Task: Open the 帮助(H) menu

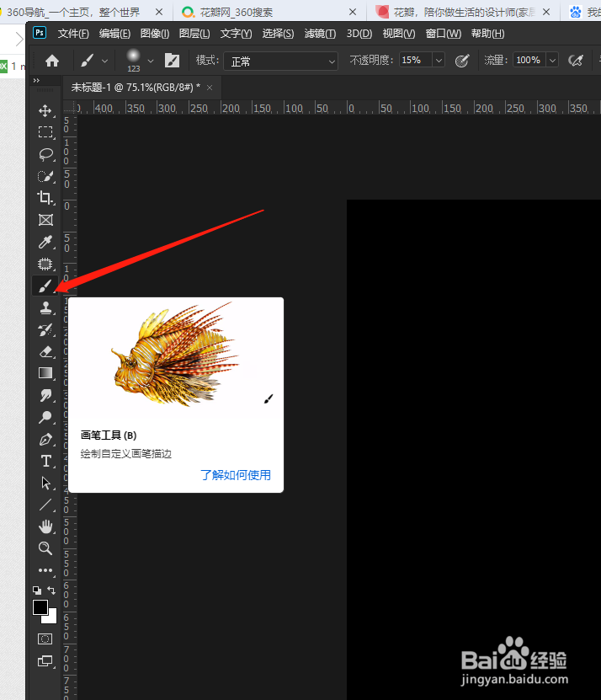Action: [487, 34]
